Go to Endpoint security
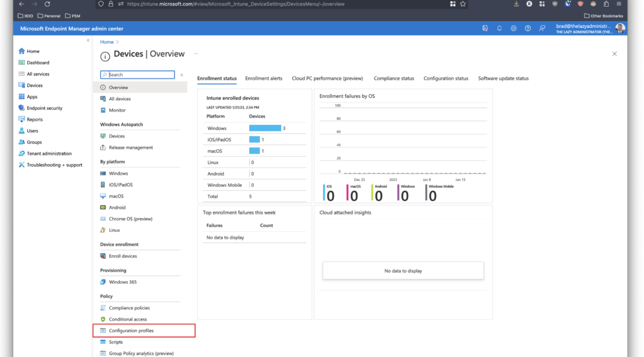The image size is (644, 357). coord(40,108)
